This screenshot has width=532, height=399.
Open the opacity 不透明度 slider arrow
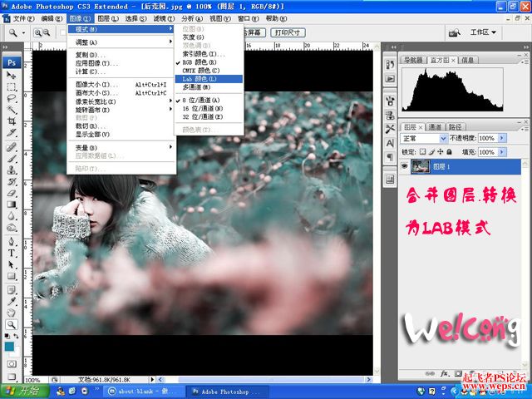pos(502,138)
